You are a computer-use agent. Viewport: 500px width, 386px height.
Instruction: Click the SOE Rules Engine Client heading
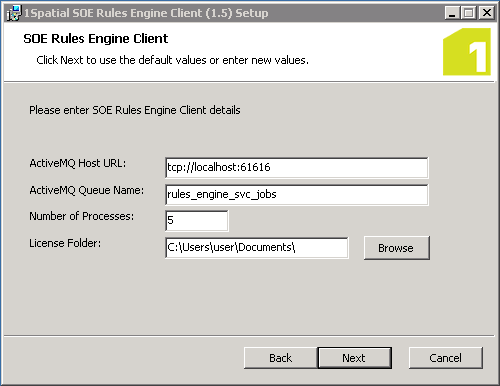96,39
